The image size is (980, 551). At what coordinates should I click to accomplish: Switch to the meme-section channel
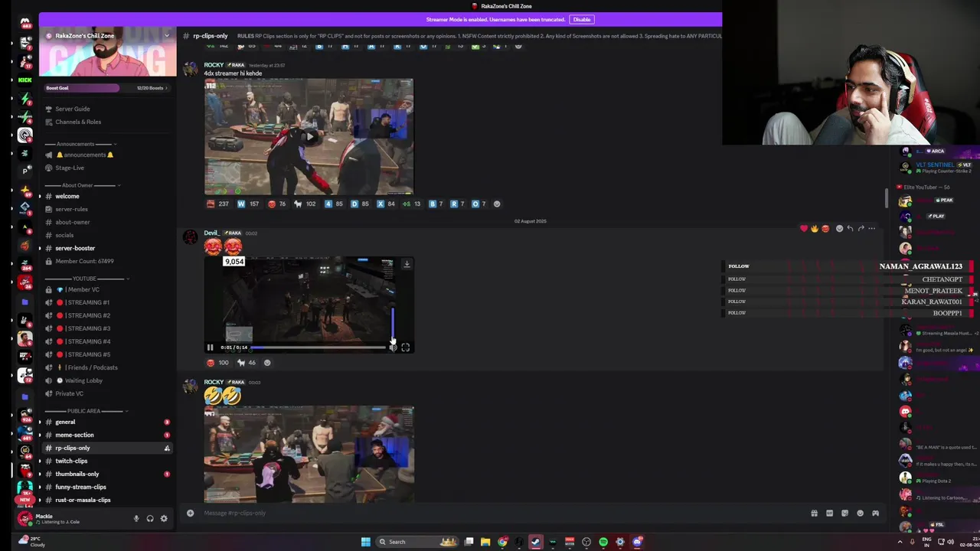[74, 435]
